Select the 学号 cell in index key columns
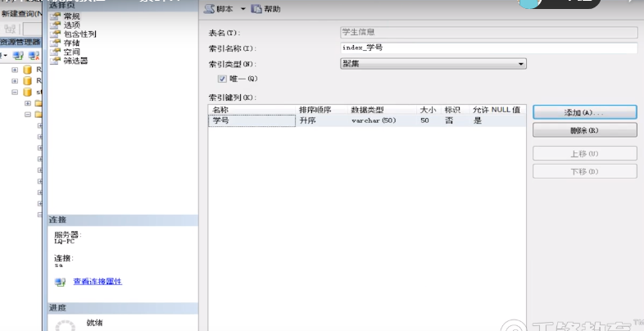Viewport: 644px width, 331px height. tap(252, 120)
